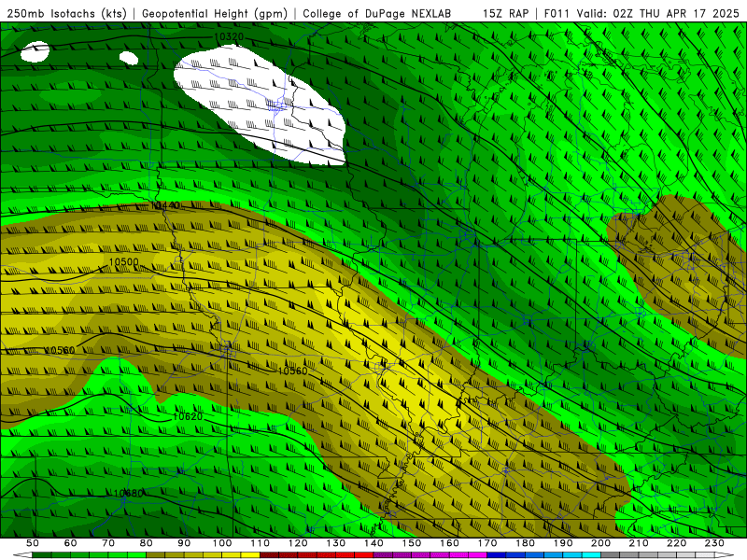
Task: Click the 70 tick label on color bar
Action: 108,543
